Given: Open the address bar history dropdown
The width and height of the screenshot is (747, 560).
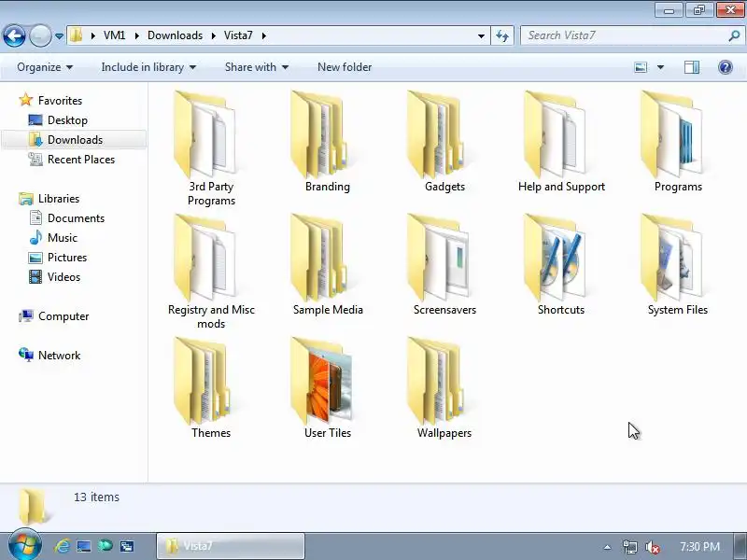Looking at the screenshot, I should click(x=481, y=35).
